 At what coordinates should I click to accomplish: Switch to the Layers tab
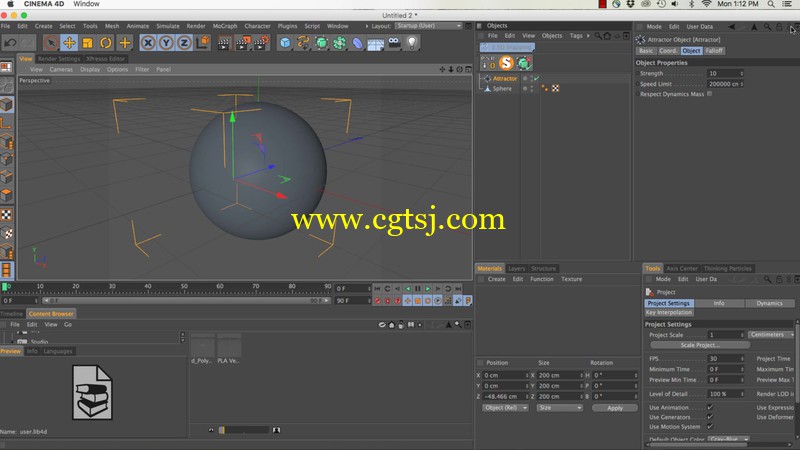pyautogui.click(x=516, y=268)
